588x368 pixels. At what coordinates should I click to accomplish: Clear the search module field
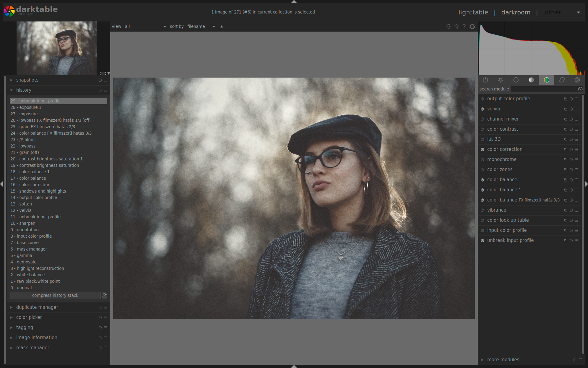(580, 89)
